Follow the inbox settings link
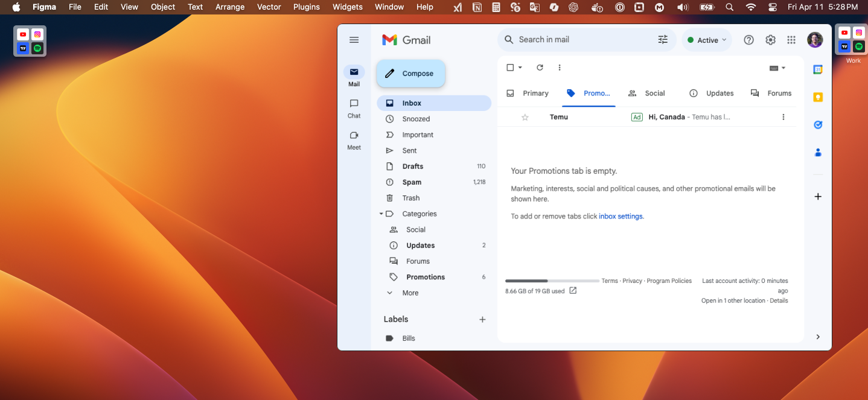 [621, 217]
